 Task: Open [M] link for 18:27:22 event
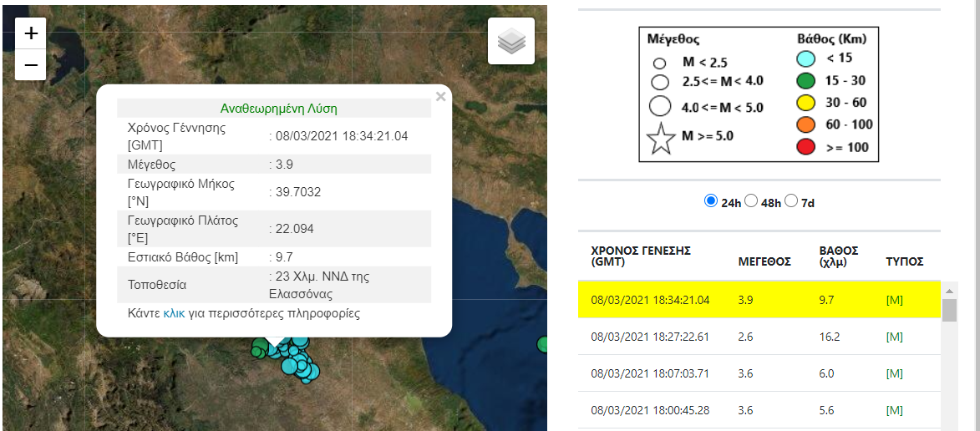pyautogui.click(x=894, y=337)
